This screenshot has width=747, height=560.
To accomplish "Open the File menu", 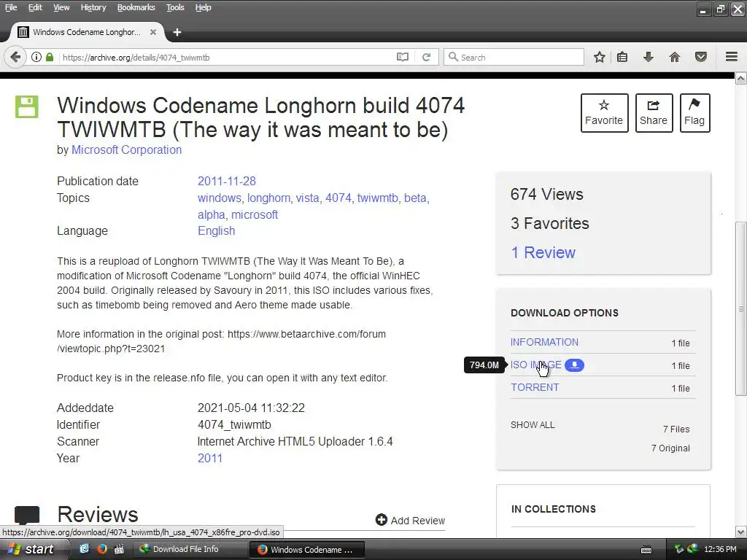I will pyautogui.click(x=10, y=7).
